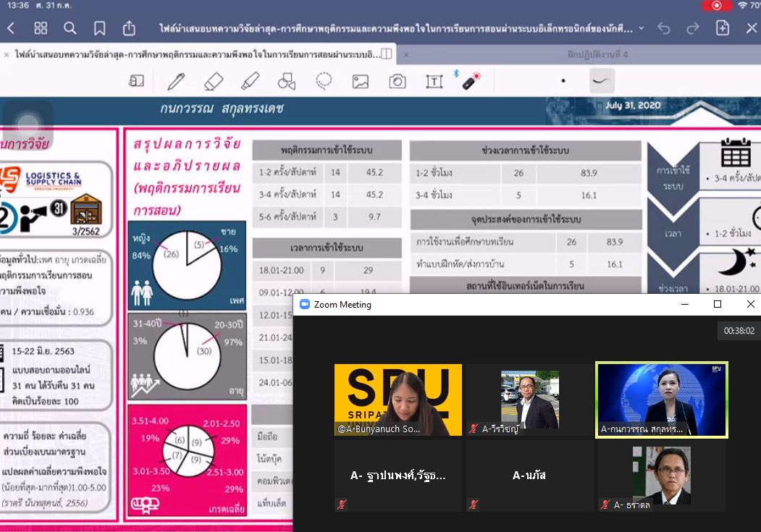This screenshot has width=761, height=532.
Task: Click the การใช้งานเพื่อศึกษาบทเรียน row label
Action: pos(464,242)
